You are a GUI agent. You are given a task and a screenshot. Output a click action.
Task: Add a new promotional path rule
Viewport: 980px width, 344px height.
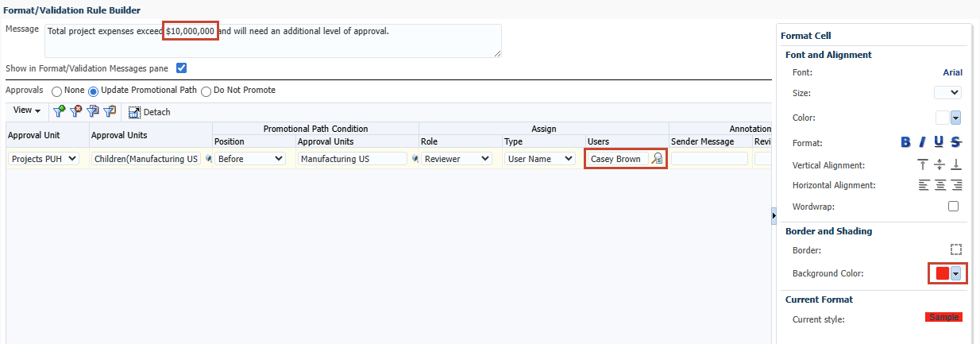60,111
